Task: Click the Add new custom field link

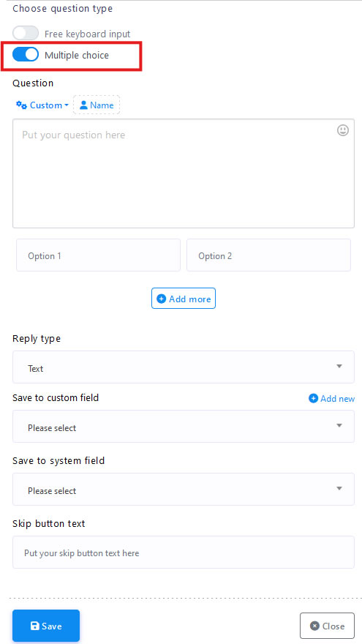Action: 331,398
